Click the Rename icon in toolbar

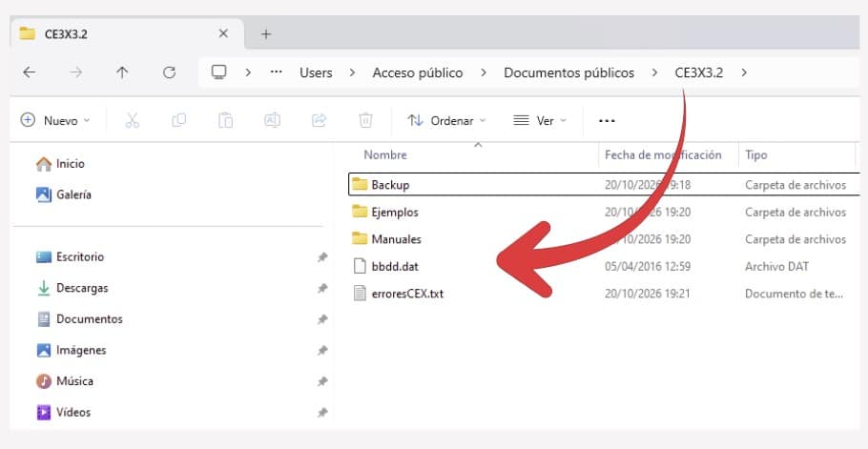(273, 120)
